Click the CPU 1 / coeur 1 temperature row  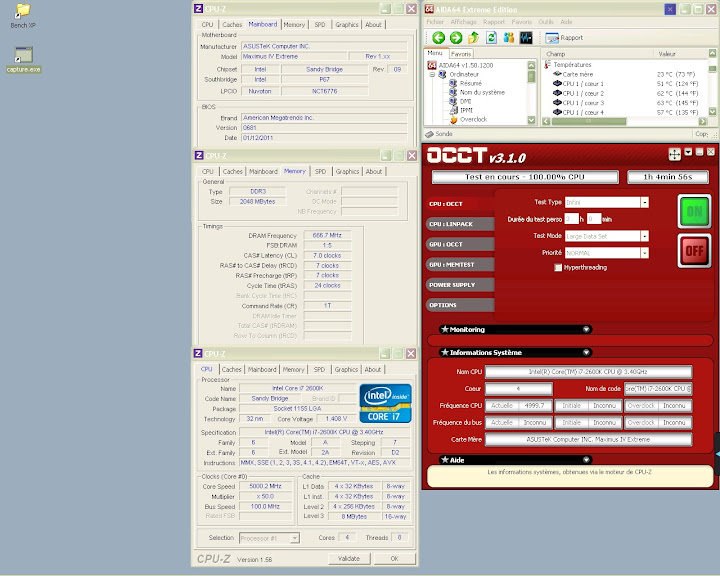click(x=625, y=84)
